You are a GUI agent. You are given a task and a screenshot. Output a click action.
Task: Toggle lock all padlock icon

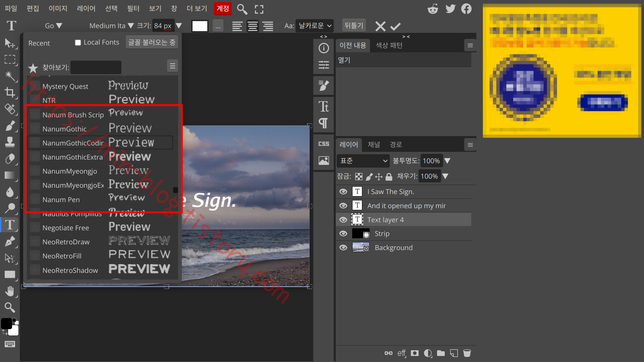389,177
